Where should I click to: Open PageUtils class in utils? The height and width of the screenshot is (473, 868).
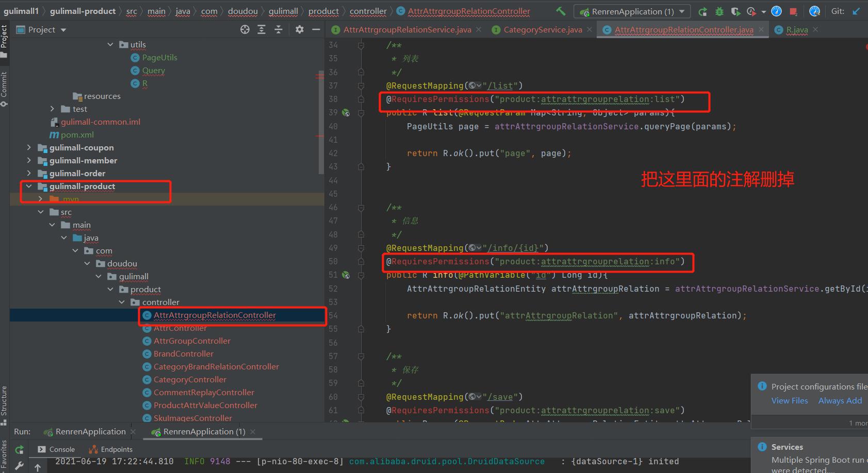(x=159, y=58)
